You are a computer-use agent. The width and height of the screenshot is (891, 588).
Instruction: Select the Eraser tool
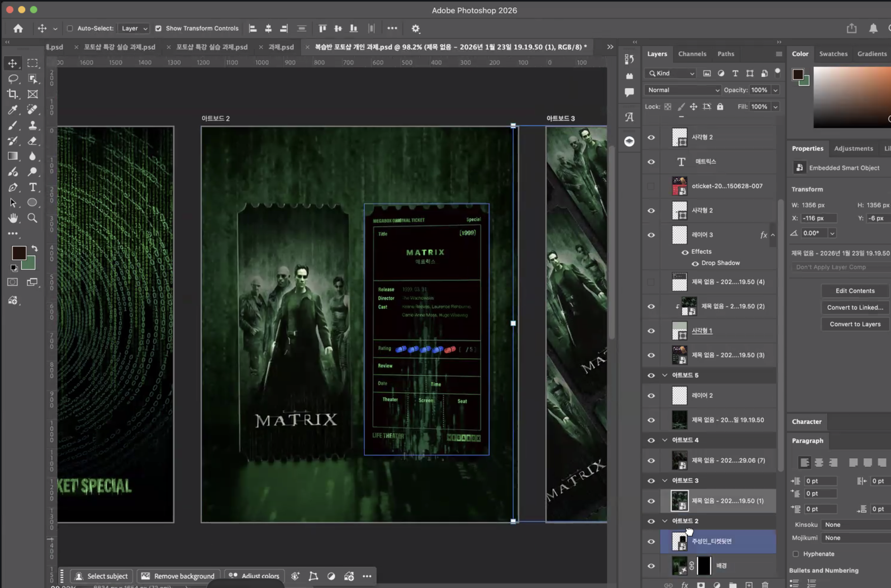click(x=33, y=141)
